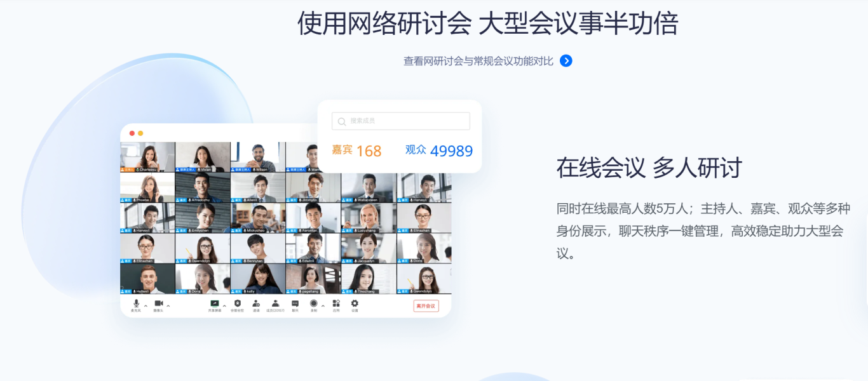Viewport: 868px width, 381px height.
Task: Open the settings gear icon
Action: coord(355,304)
